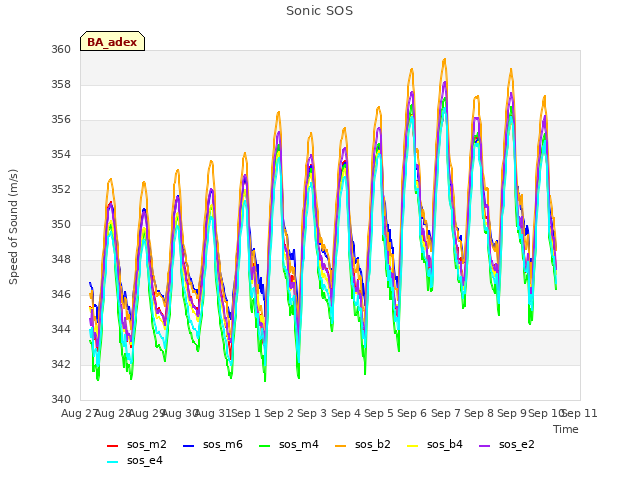This screenshot has width=640, height=480.
Task: Click the Sep 8 x-axis date label
Action: (x=479, y=413)
